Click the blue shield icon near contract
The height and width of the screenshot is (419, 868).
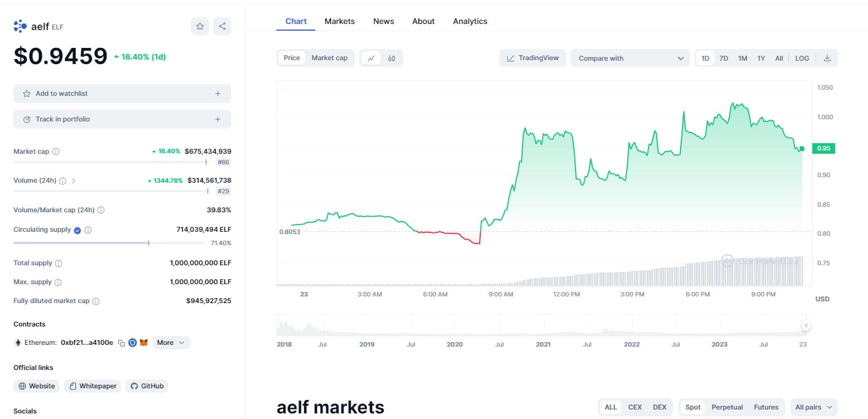[x=133, y=343]
